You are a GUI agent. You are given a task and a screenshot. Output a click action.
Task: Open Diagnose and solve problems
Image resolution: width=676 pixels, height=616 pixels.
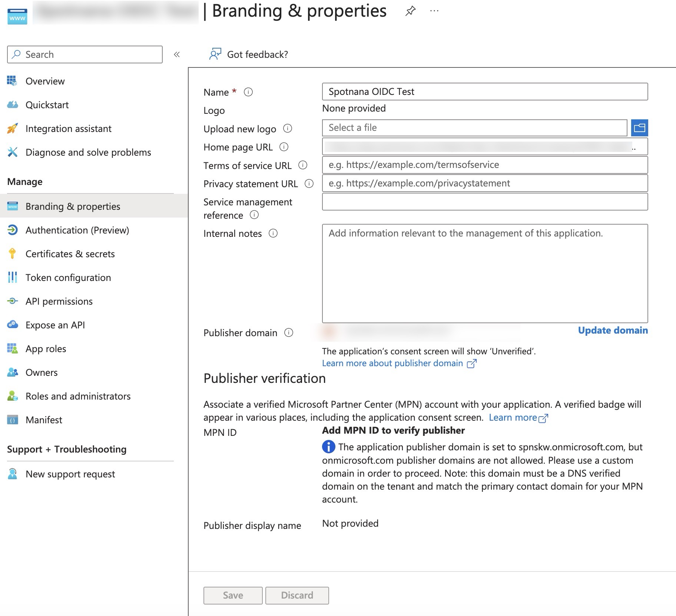point(88,152)
